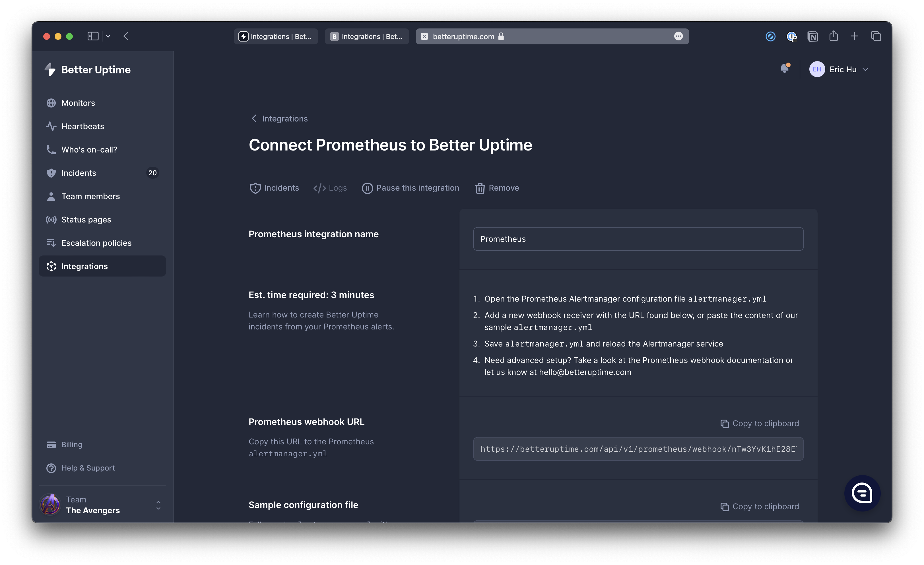Image resolution: width=924 pixels, height=565 pixels.
Task: Open Team members page
Action: pos(102,196)
